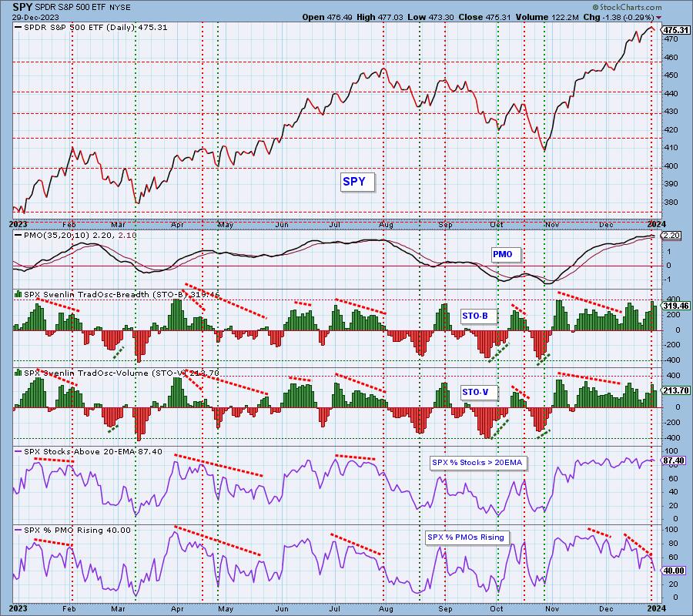The height and width of the screenshot is (616, 693).
Task: Click the 213.70 STO-V value tag
Action: [x=676, y=390]
